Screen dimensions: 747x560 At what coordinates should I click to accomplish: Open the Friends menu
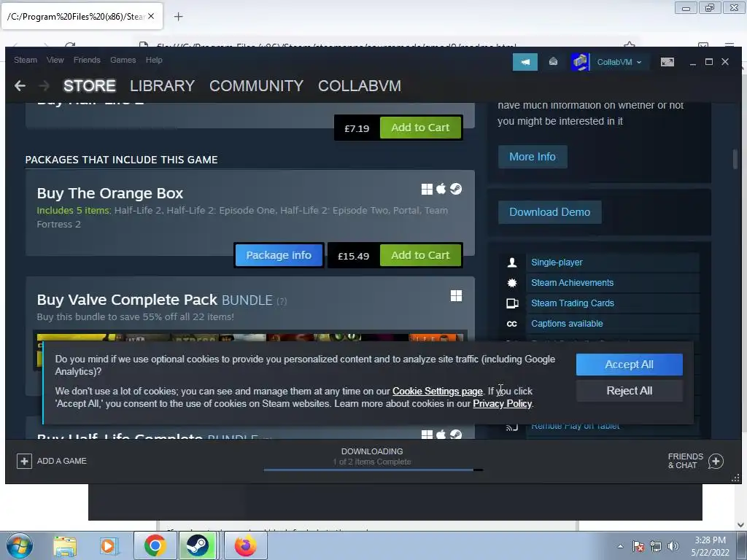tap(87, 60)
